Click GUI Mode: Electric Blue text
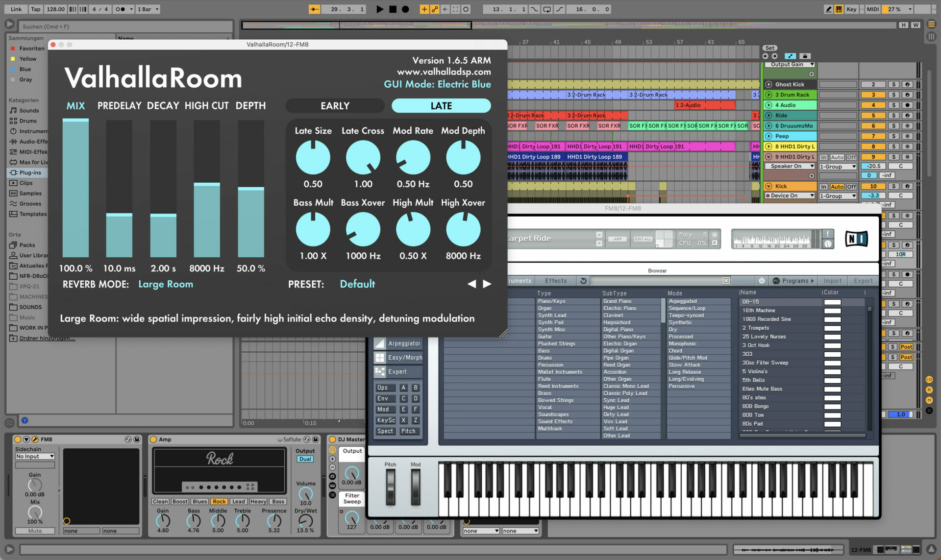The height and width of the screenshot is (560, 941). pyautogui.click(x=437, y=84)
